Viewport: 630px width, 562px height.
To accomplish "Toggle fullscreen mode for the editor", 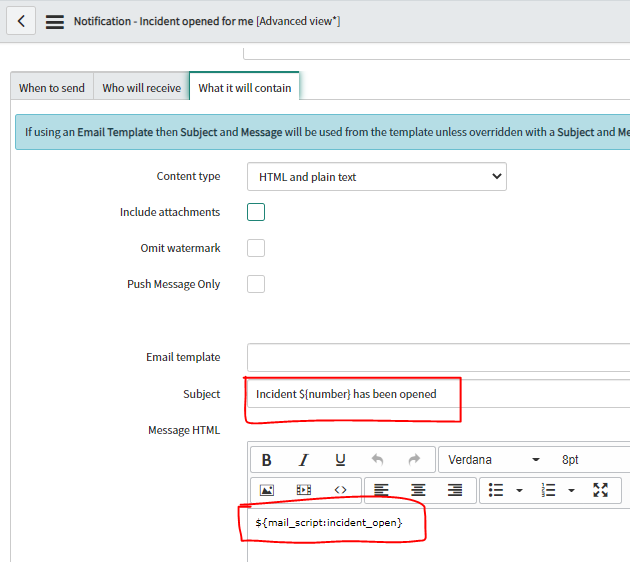I will pyautogui.click(x=600, y=490).
